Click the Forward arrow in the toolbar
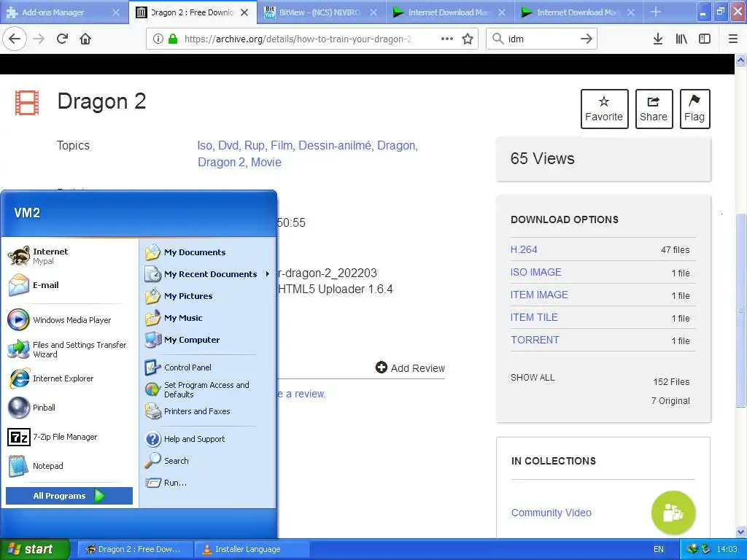This screenshot has width=747, height=560. (x=39, y=39)
